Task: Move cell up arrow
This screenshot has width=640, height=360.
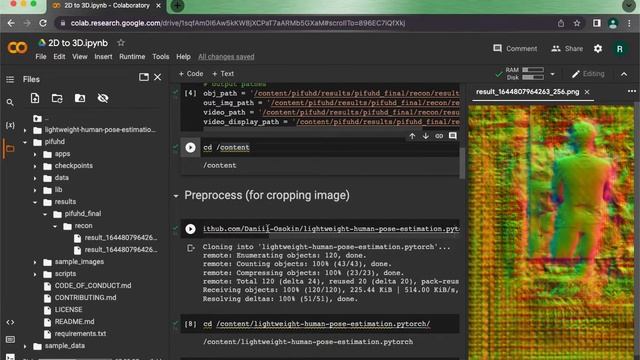Action: tap(412, 136)
